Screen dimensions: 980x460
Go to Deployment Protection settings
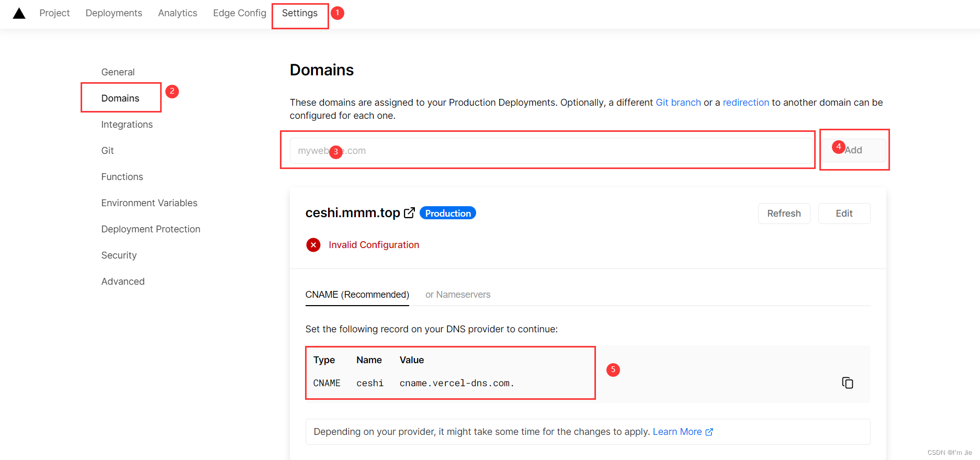[151, 229]
